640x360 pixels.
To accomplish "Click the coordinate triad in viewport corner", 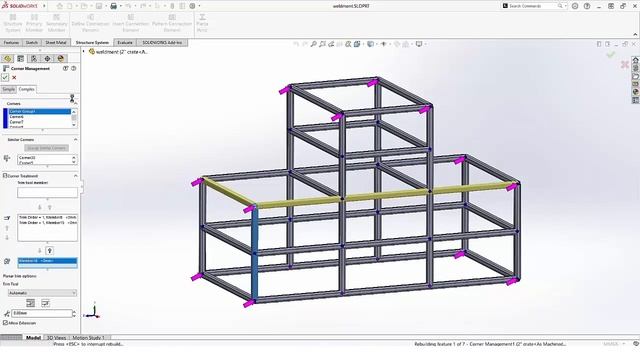I will [x=93, y=312].
